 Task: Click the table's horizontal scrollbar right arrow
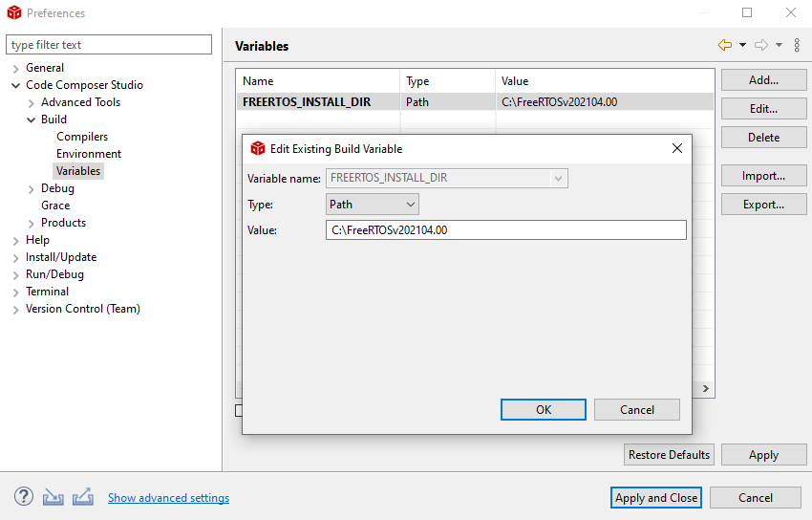(707, 389)
